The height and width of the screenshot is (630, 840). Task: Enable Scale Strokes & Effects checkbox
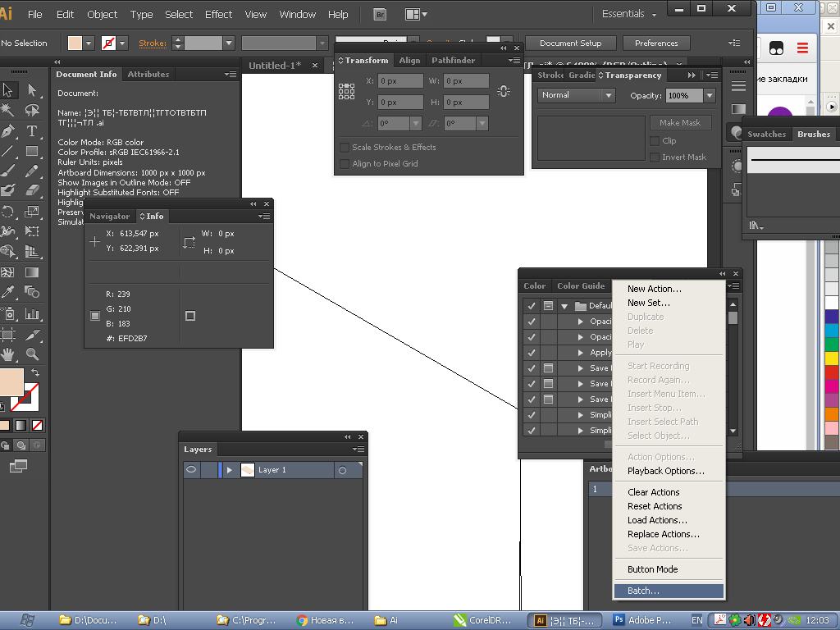[x=345, y=148]
